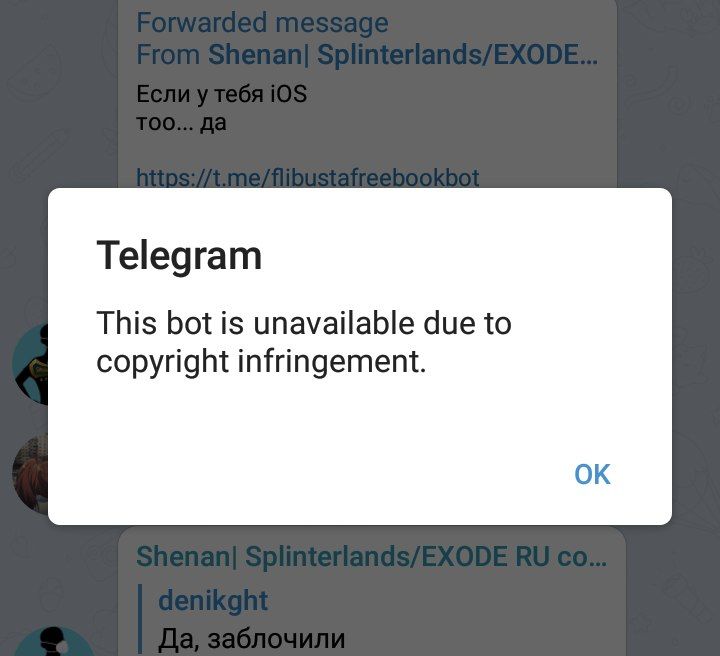Open sender profile Shenan| Splinterlands/EXODE RU co…
Viewport: 720px width, 656px height.
tap(371, 556)
